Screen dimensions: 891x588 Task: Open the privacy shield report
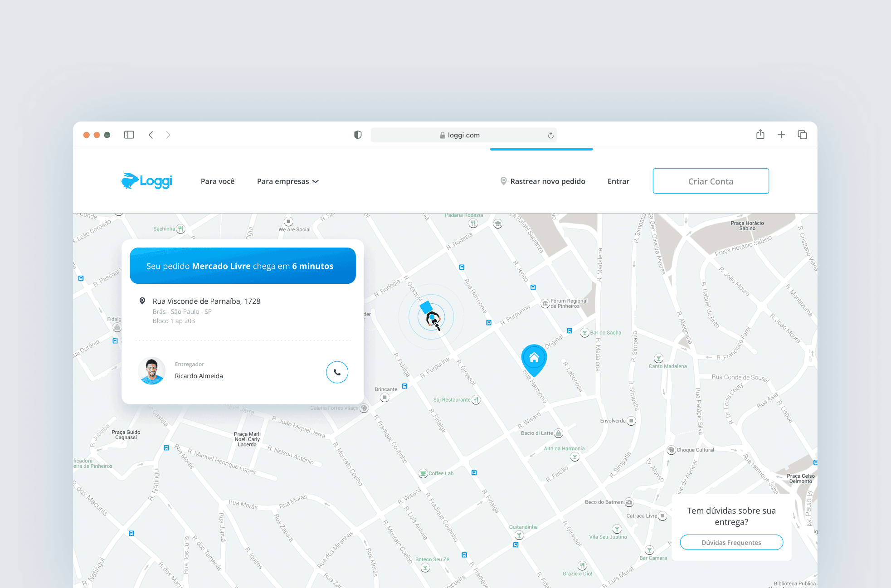(x=358, y=135)
